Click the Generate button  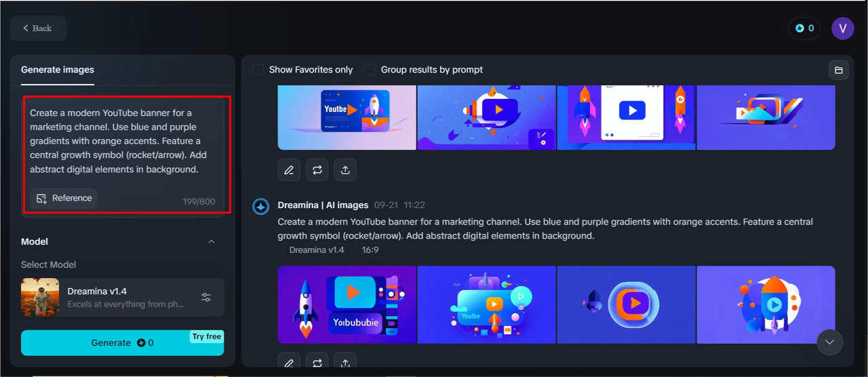click(x=122, y=342)
